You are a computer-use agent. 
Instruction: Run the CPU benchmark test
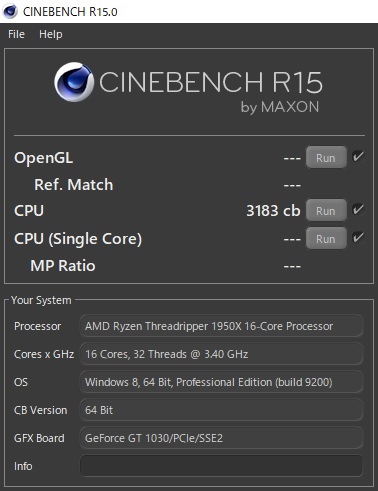[326, 211]
